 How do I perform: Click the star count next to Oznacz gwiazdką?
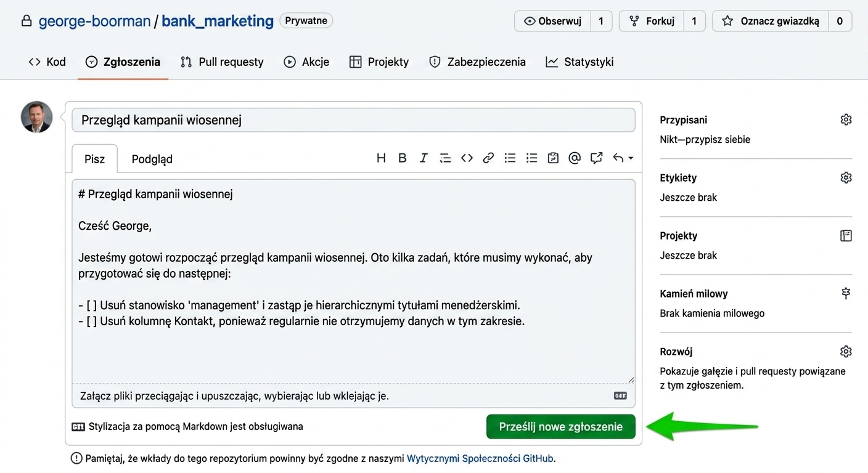point(840,21)
